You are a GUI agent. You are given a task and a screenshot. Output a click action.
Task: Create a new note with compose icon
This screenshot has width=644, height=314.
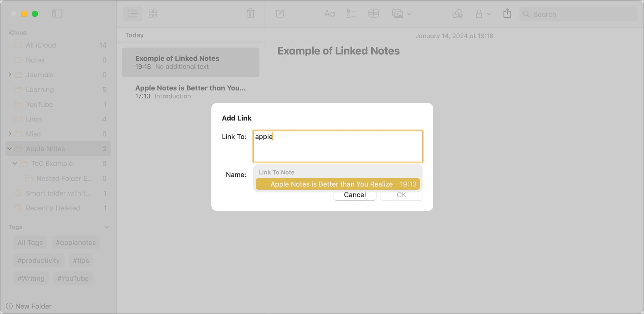[x=280, y=14]
